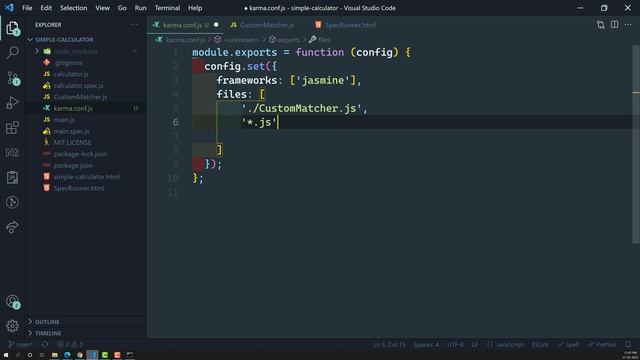Open the taskbar search magnifier
The height and width of the screenshot is (360, 640).
(x=18, y=355)
